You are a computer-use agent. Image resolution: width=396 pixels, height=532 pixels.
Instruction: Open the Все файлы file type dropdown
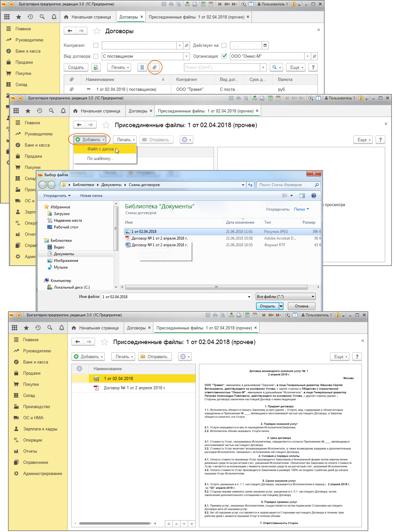(313, 297)
